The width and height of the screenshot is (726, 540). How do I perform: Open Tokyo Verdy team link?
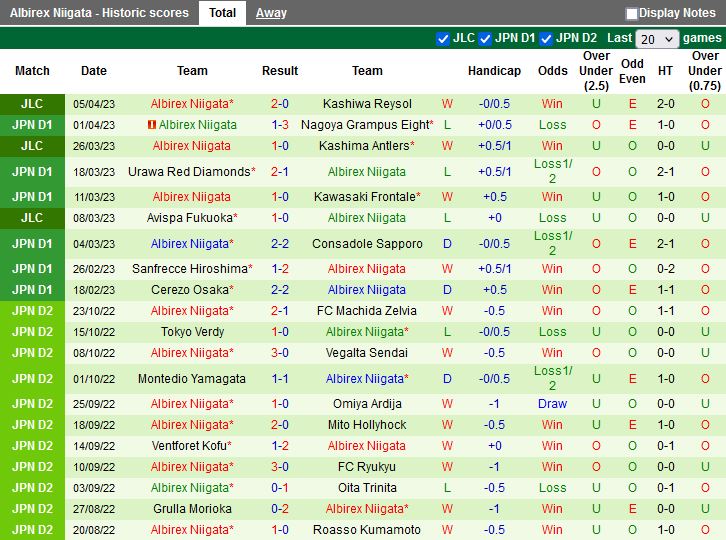click(x=193, y=332)
